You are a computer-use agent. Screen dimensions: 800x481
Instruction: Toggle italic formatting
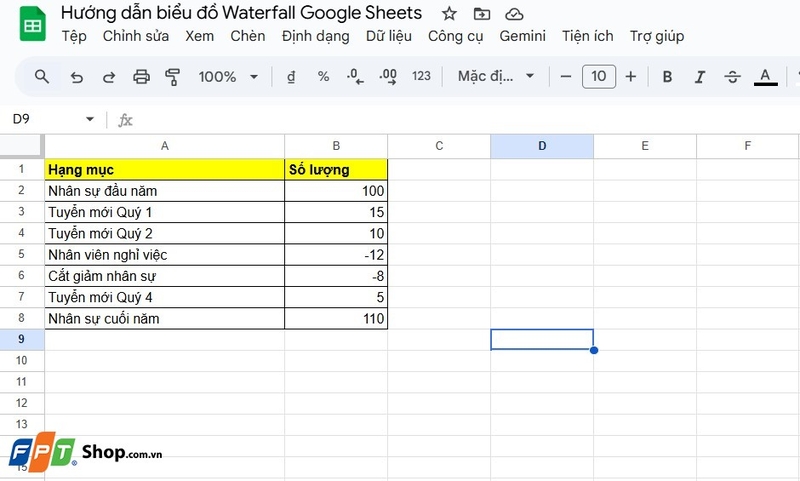point(699,77)
